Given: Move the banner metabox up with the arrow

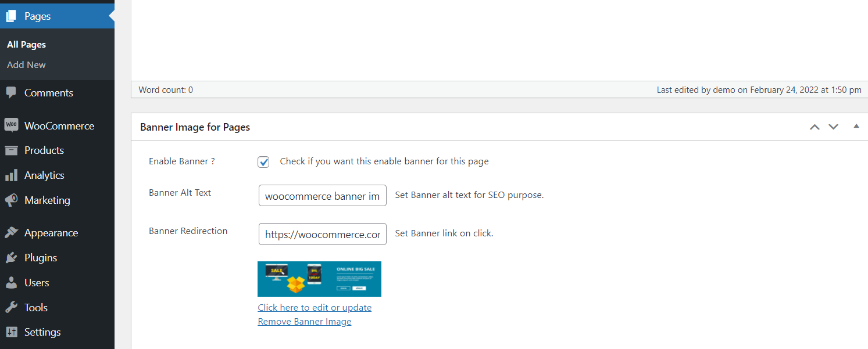Looking at the screenshot, I should 815,126.
